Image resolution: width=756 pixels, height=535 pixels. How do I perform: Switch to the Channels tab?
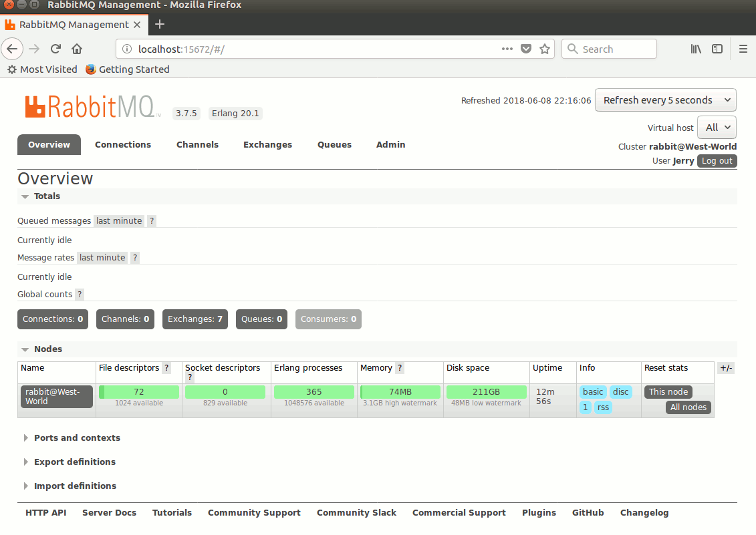197,144
